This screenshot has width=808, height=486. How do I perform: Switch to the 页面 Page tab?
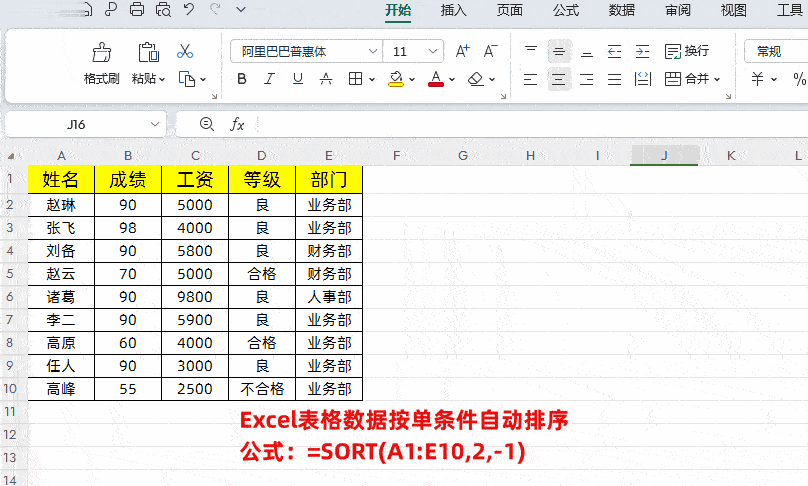(510, 10)
